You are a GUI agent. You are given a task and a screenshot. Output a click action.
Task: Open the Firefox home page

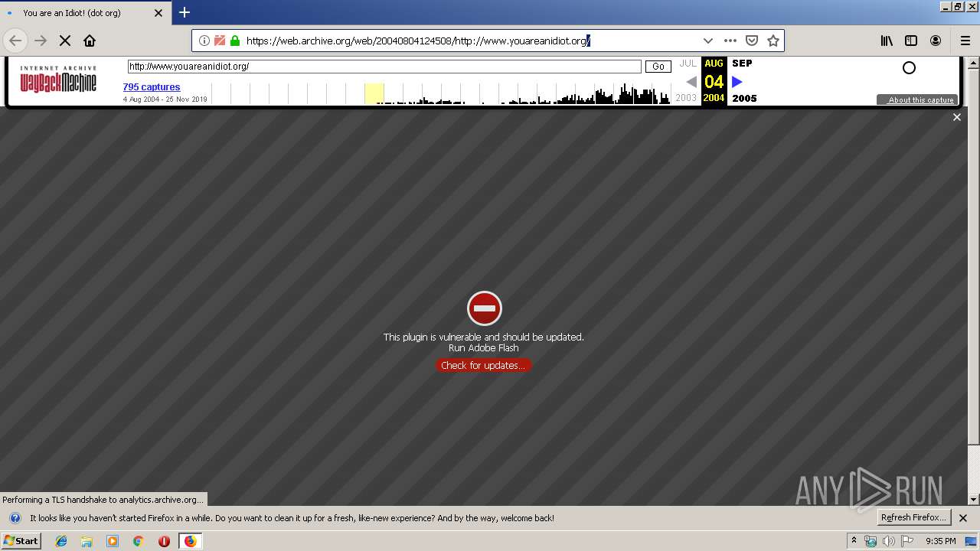point(90,41)
